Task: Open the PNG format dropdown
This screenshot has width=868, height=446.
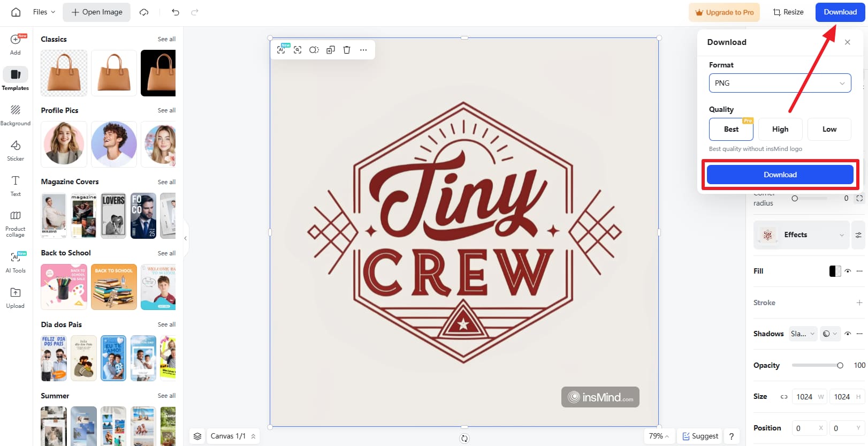Action: (780, 83)
